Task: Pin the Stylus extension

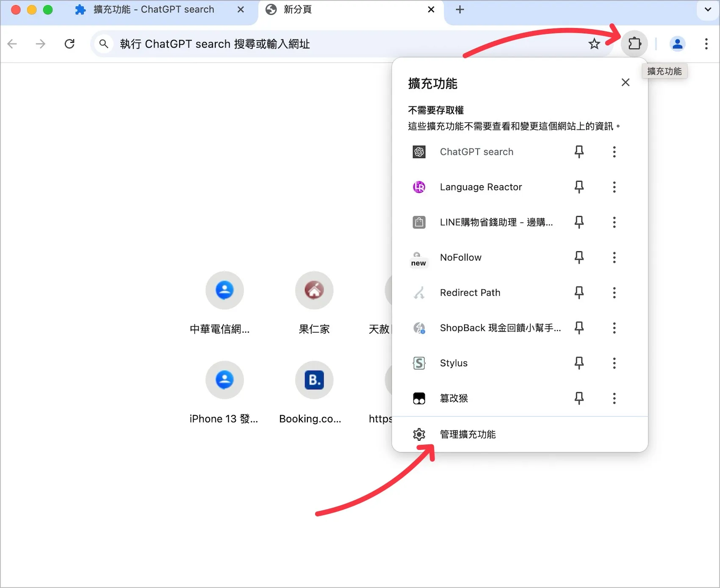Action: pyautogui.click(x=579, y=363)
